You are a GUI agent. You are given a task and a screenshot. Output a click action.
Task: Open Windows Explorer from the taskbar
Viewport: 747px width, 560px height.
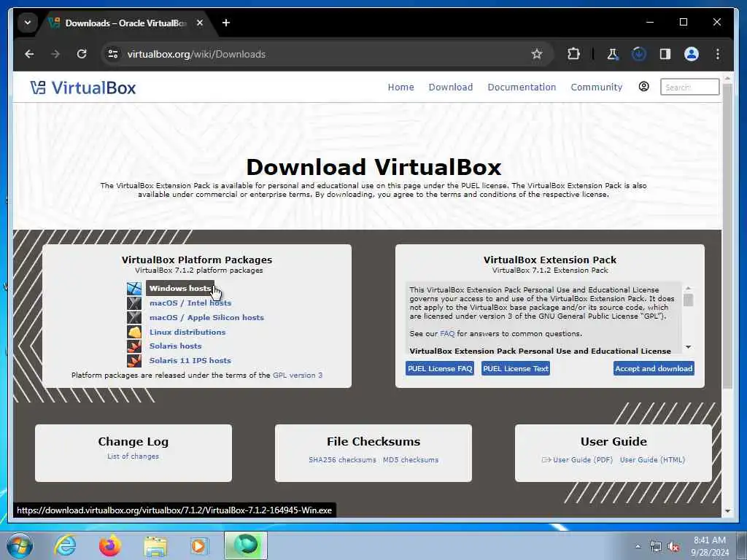coord(155,545)
